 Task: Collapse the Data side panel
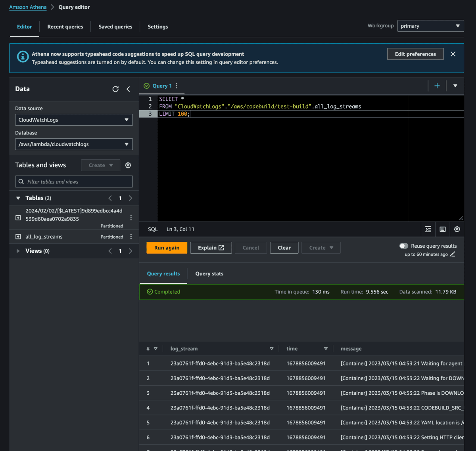tap(128, 89)
